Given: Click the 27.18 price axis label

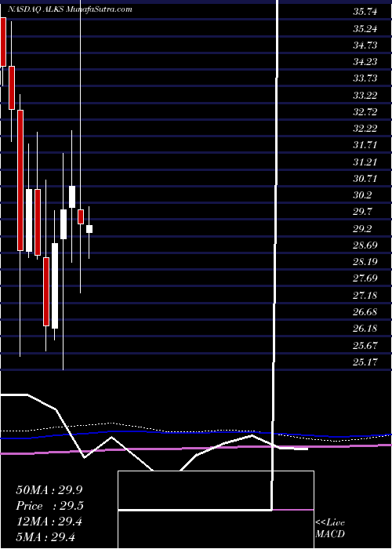Looking at the screenshot, I should [x=365, y=296].
